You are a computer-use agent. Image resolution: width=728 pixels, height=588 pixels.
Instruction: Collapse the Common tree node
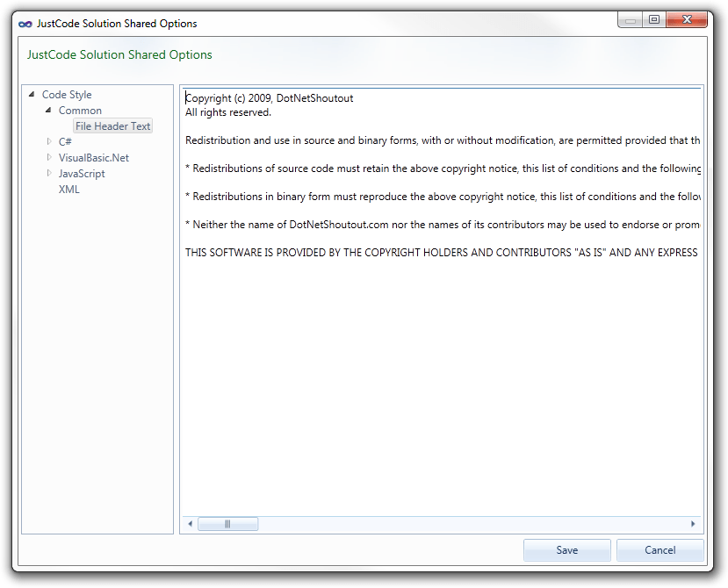click(x=48, y=110)
